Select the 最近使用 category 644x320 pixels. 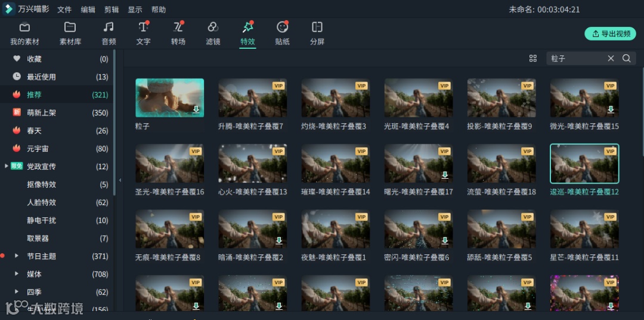[x=57, y=77]
